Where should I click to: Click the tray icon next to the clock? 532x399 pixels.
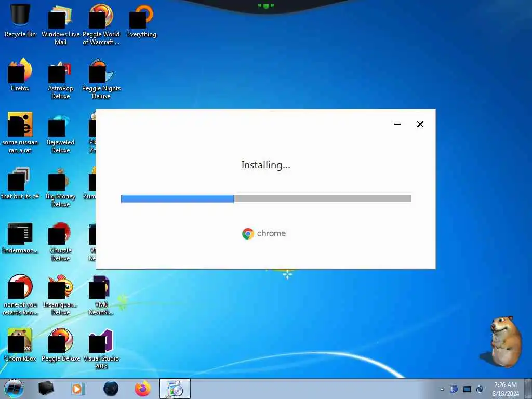[480, 389]
